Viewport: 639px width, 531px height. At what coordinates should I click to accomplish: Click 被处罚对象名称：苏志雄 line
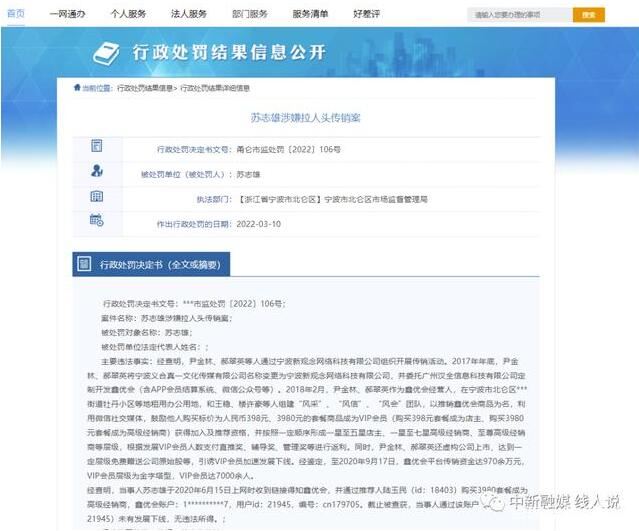(x=147, y=333)
